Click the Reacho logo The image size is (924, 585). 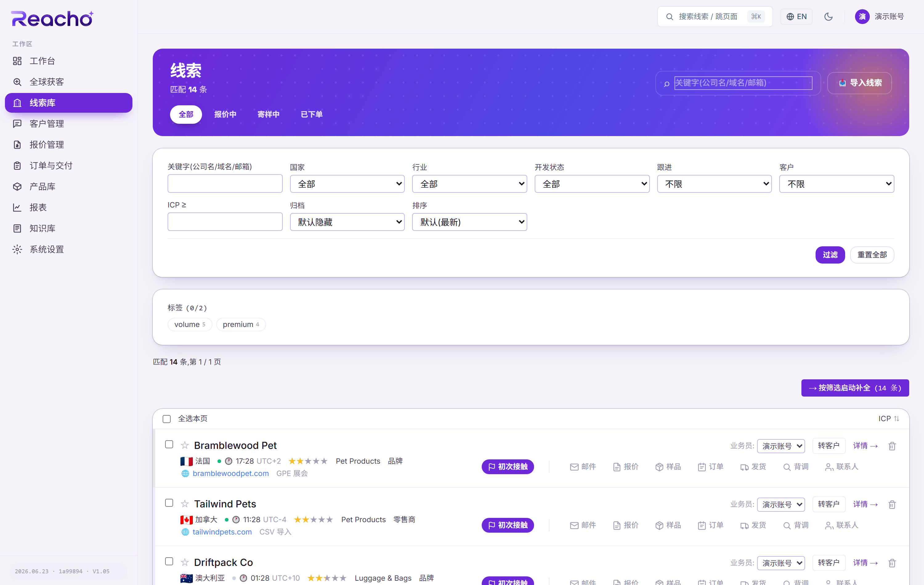click(52, 18)
